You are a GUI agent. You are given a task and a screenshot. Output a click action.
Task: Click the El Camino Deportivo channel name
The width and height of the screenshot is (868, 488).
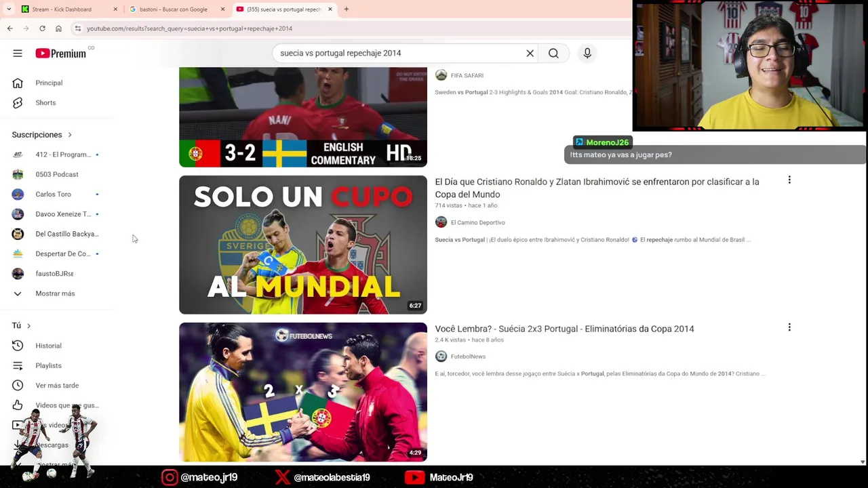(x=477, y=222)
